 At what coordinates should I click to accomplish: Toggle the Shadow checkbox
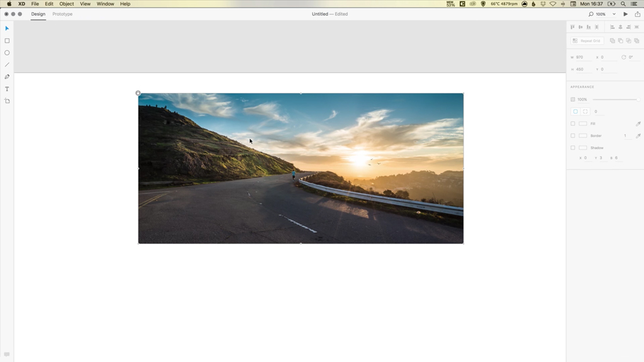[572, 147]
